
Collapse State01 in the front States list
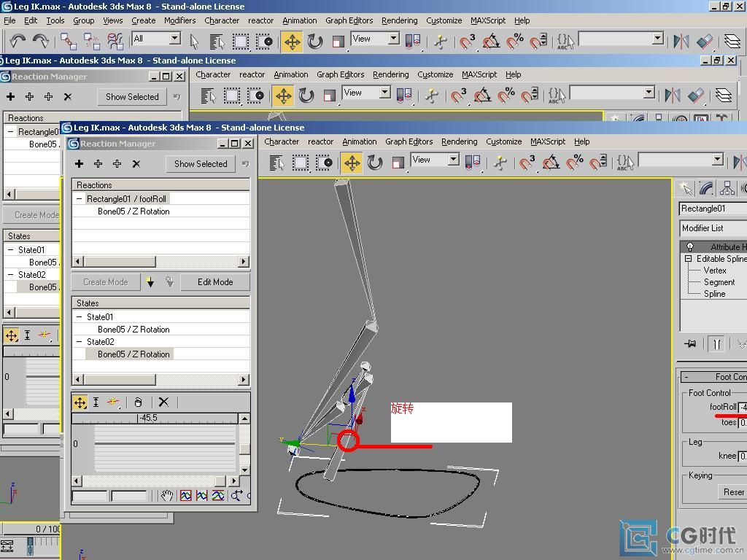pyautogui.click(x=80, y=316)
